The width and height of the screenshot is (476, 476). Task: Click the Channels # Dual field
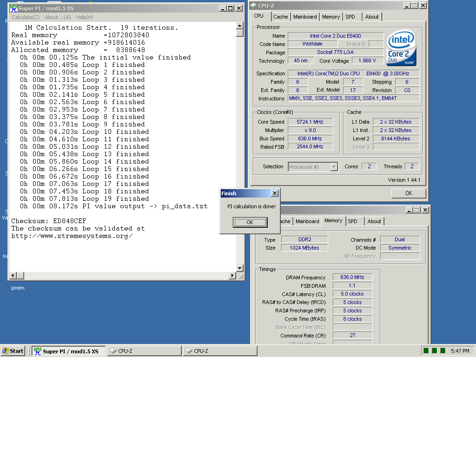click(x=400, y=239)
